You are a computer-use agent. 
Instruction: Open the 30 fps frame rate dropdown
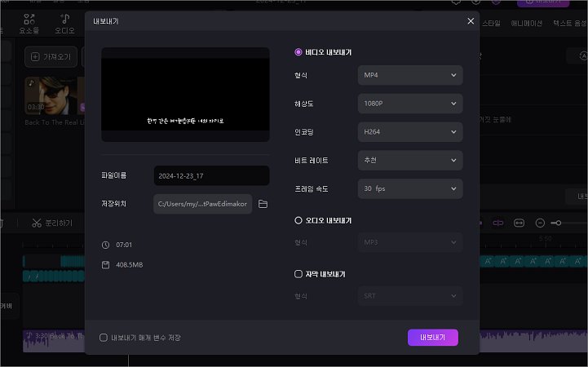tap(410, 188)
